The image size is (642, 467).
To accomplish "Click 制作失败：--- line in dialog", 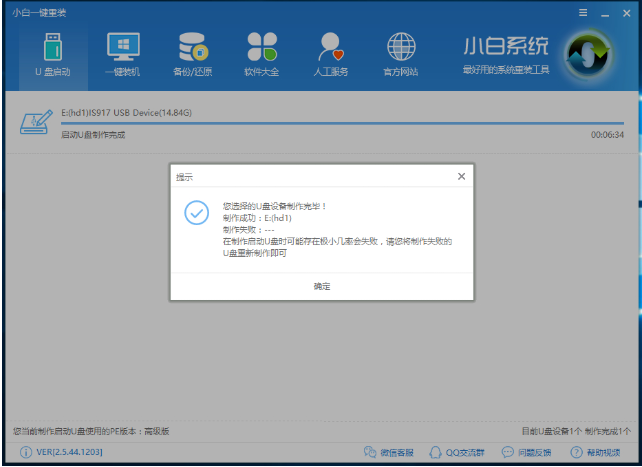I will tap(249, 230).
